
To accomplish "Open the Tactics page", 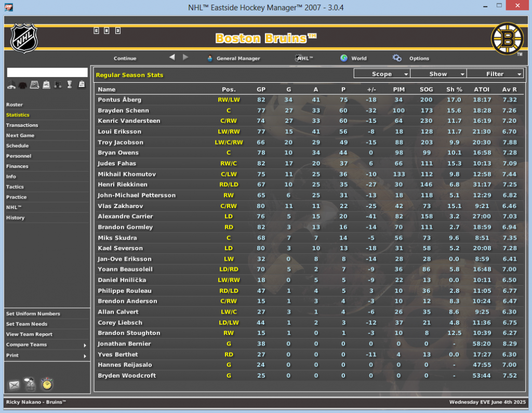I will (15, 187).
